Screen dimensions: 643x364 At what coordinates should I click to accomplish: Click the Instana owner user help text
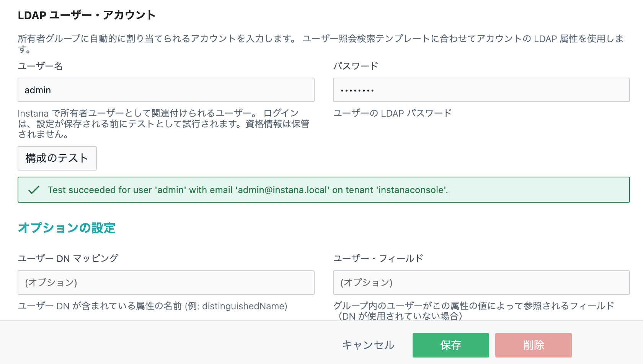coord(164,123)
